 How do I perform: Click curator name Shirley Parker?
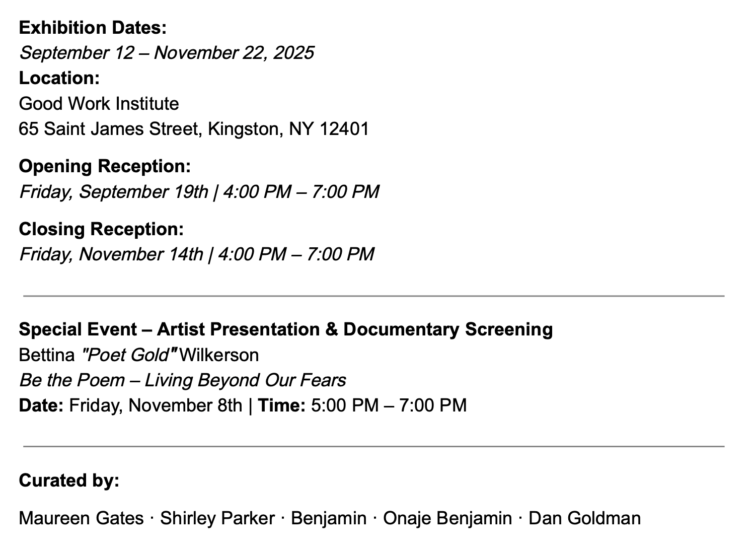click(x=217, y=518)
